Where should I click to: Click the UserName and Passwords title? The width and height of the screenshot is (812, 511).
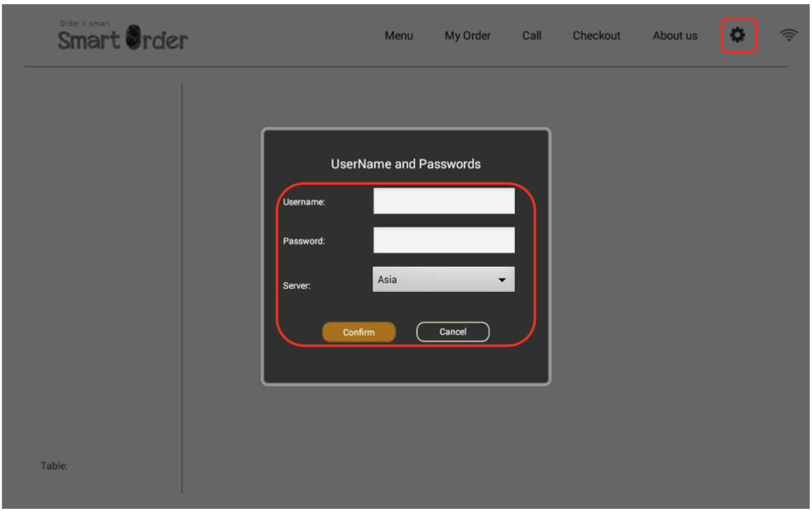406,163
